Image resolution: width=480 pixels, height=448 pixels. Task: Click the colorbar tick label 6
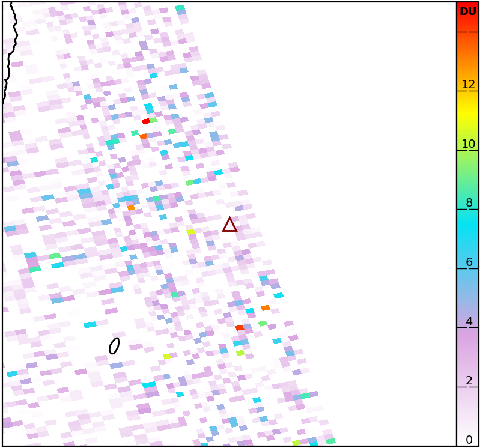pos(469,262)
